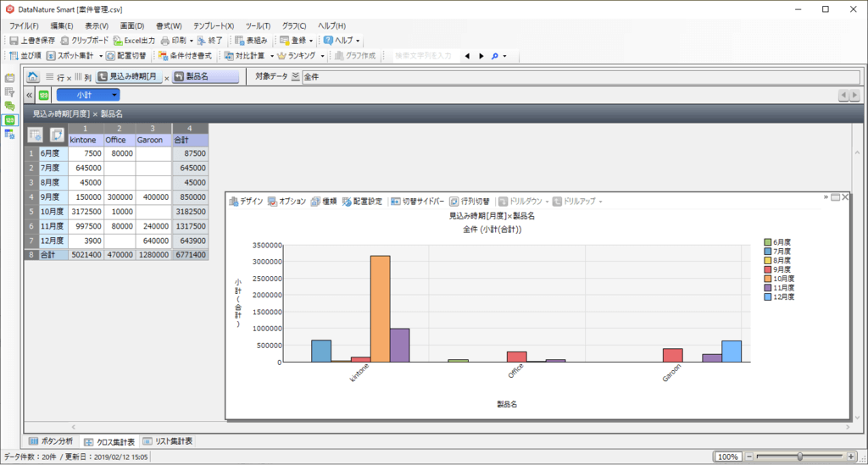Toggle the 切替サイドバー in chart panel
Image resolution: width=868 pixels, height=465 pixels.
tap(417, 202)
